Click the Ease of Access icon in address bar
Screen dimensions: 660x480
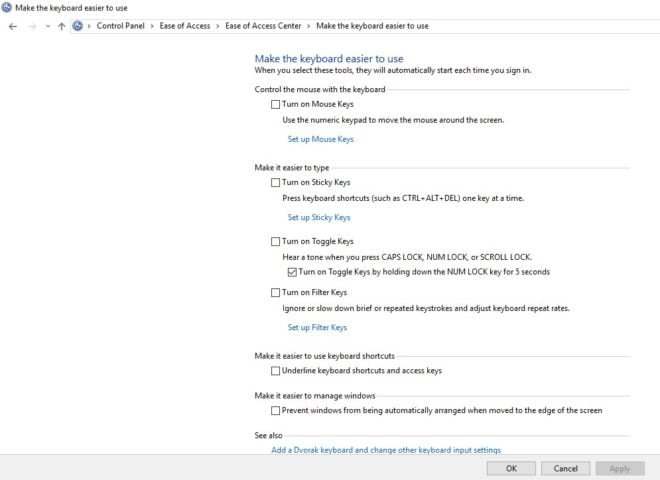[x=77, y=26]
